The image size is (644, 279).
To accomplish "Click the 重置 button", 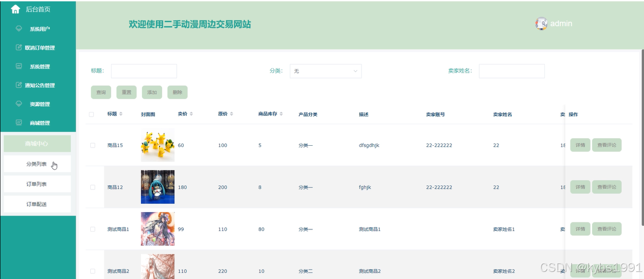I will [127, 92].
